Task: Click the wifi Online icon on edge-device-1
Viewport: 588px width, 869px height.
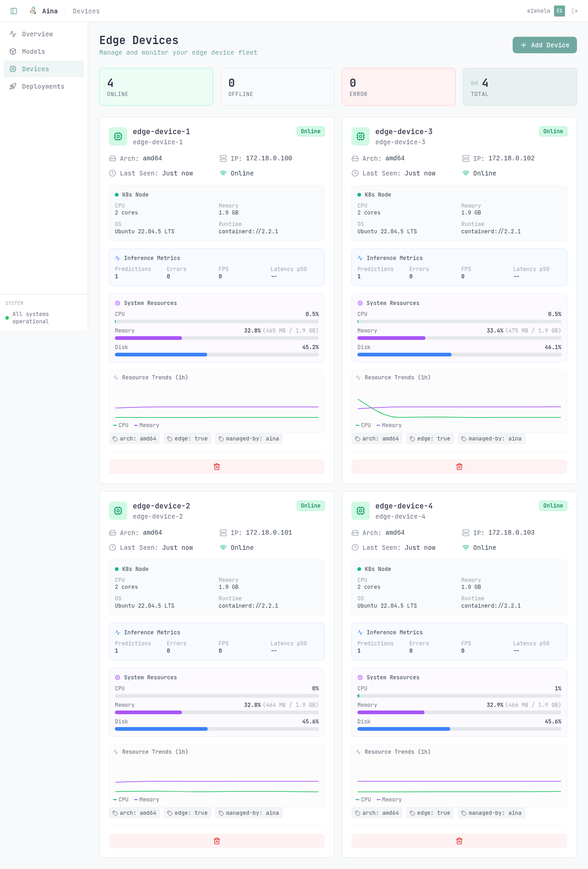Action: tap(223, 173)
